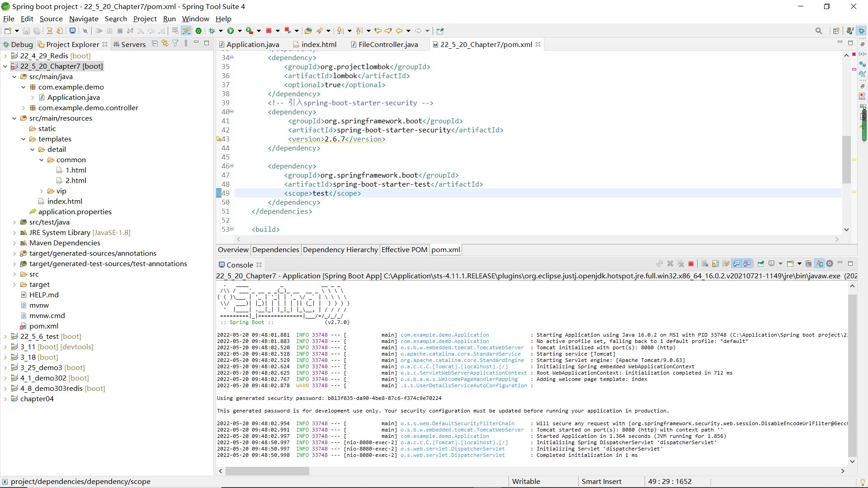Toggle Link with Editor in Project Explorer

tap(165, 43)
